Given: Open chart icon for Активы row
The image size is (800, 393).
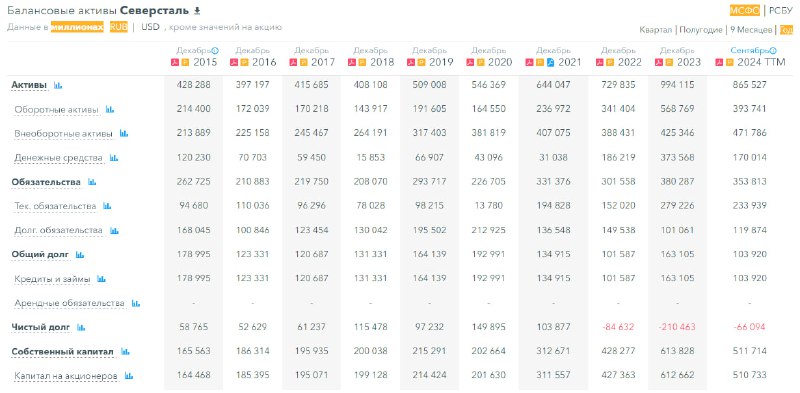Looking at the screenshot, I should (x=58, y=85).
